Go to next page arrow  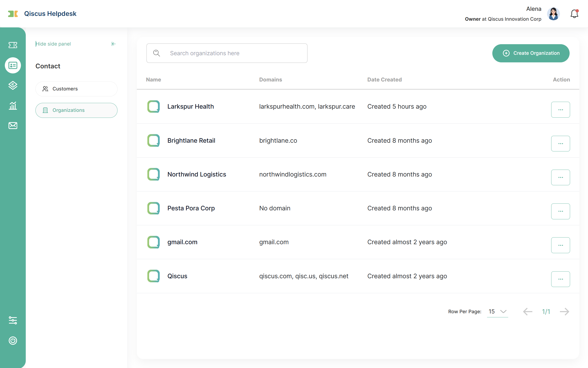pos(564,312)
